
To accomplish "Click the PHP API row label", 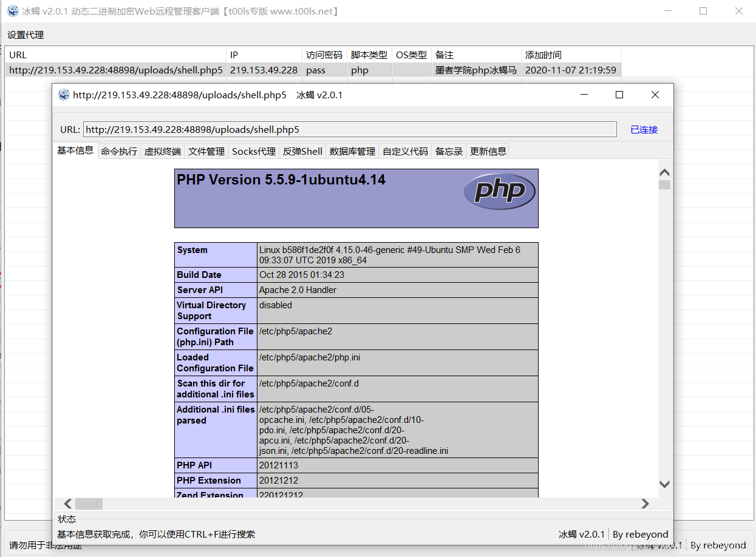I will pos(194,465).
